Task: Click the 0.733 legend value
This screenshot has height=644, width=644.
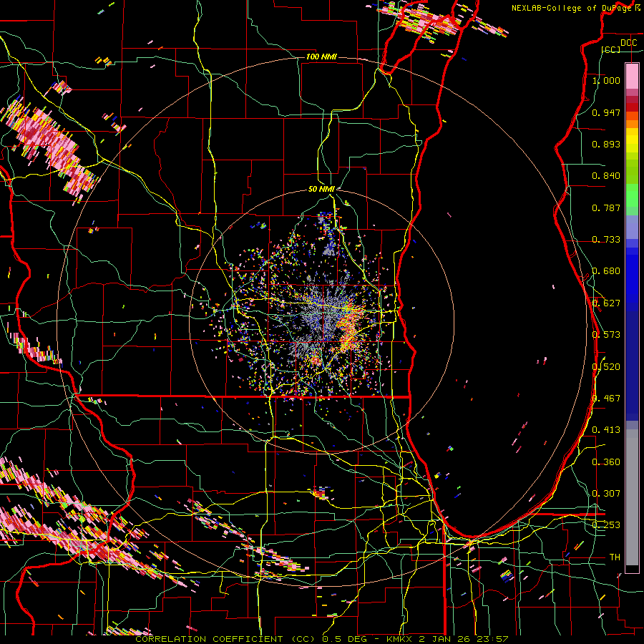Action: [x=606, y=240]
